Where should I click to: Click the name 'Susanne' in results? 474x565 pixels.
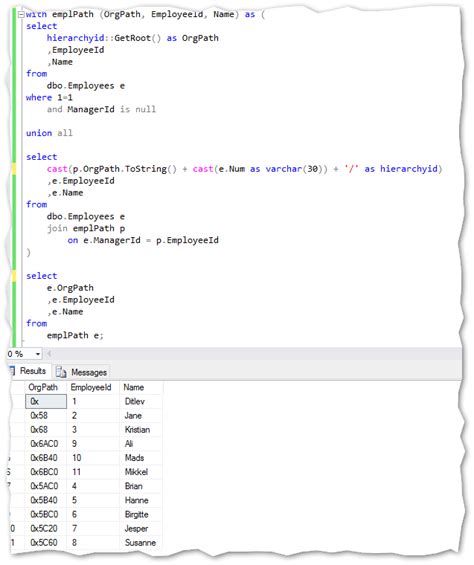(x=140, y=542)
